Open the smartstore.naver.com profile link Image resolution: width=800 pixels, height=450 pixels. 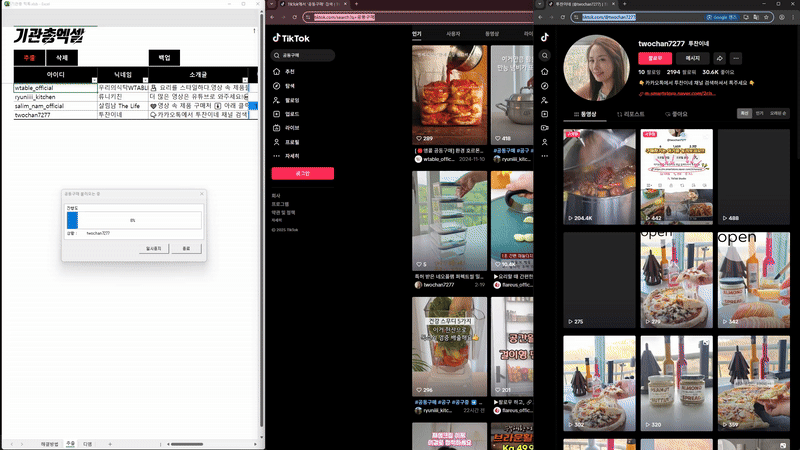point(677,93)
